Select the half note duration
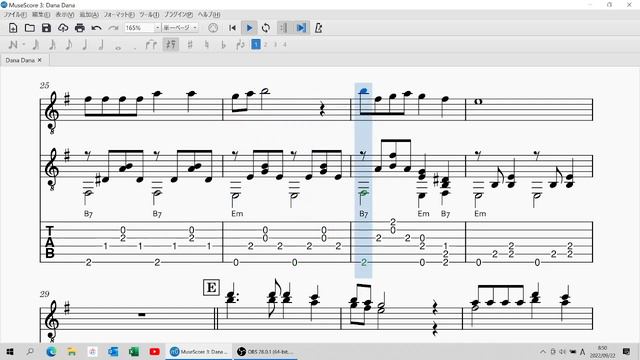This screenshot has width=640, height=360. click(101, 44)
